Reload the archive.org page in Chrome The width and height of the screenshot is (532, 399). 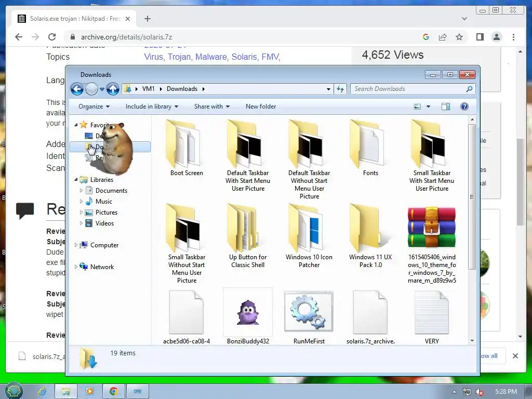(52, 37)
